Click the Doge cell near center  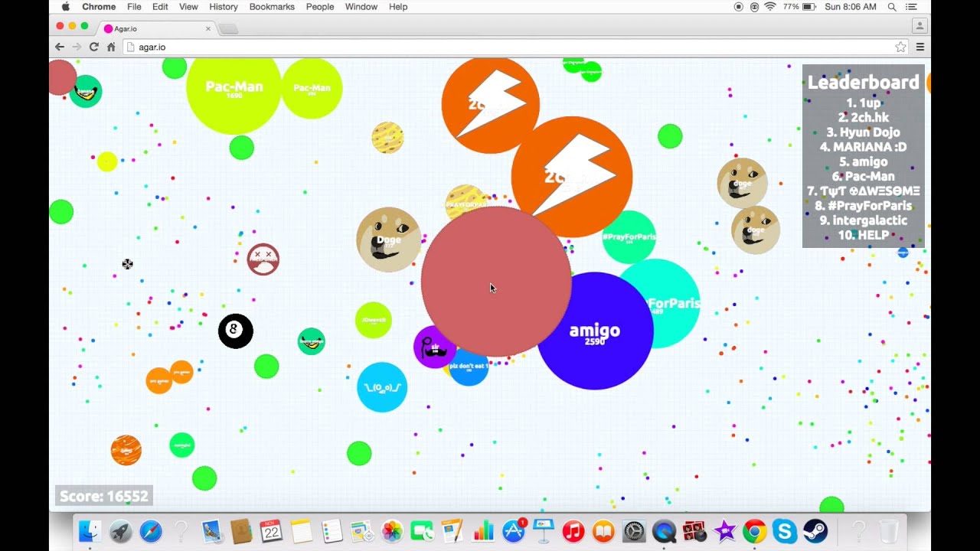[x=389, y=240]
